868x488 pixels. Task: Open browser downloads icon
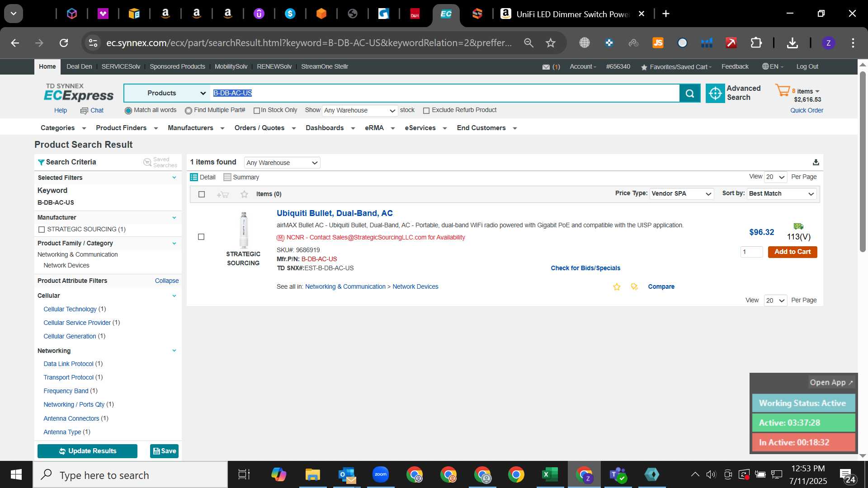pos(792,43)
